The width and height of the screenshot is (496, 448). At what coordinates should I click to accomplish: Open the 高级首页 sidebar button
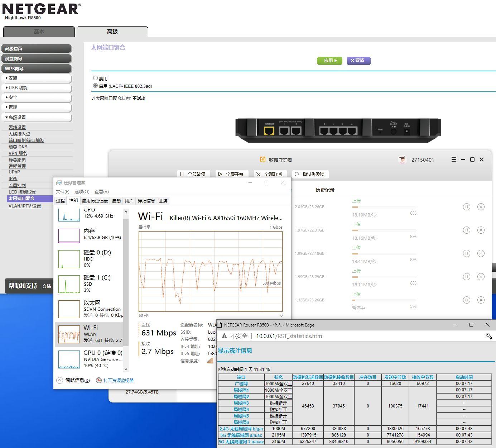pyautogui.click(x=36, y=48)
